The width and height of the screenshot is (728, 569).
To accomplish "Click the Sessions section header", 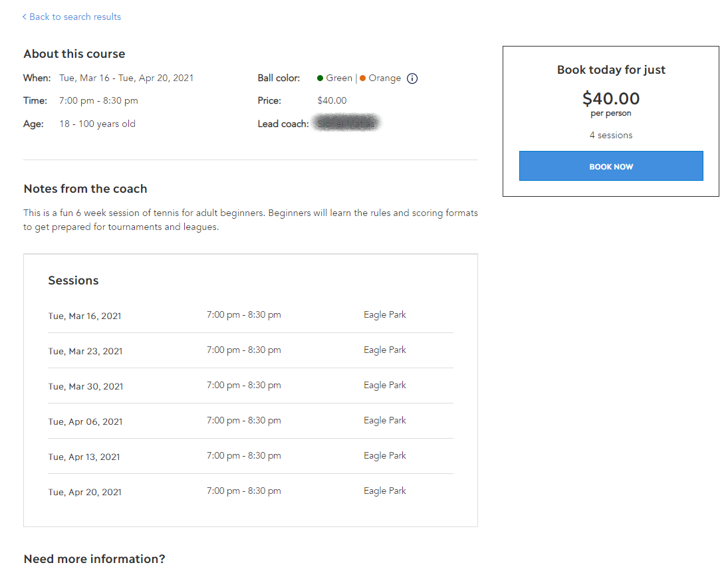I will pyautogui.click(x=73, y=280).
